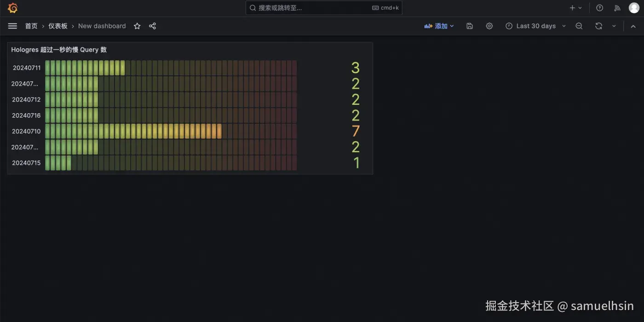Open the plus new-item dropdown
Screen dimensions: 644x322
tap(575, 8)
